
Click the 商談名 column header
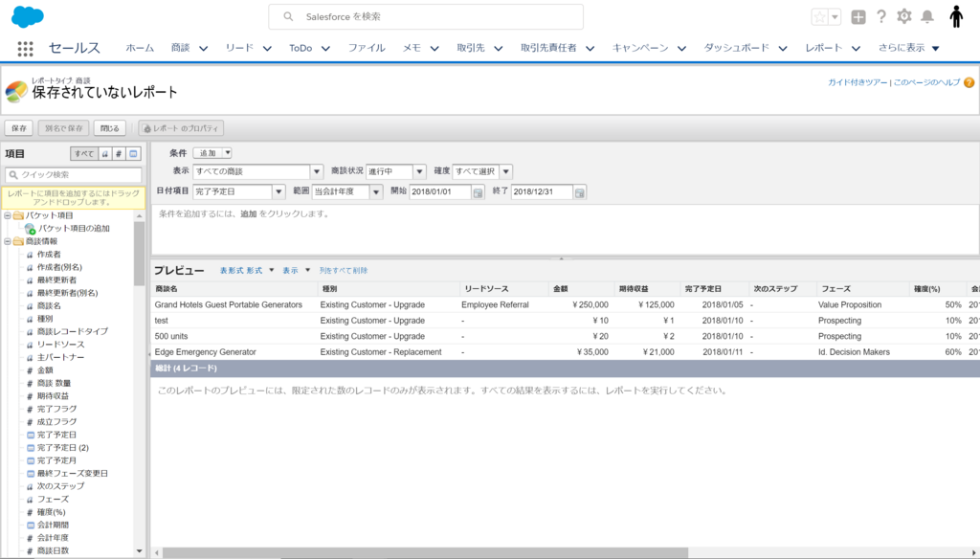[x=235, y=289]
